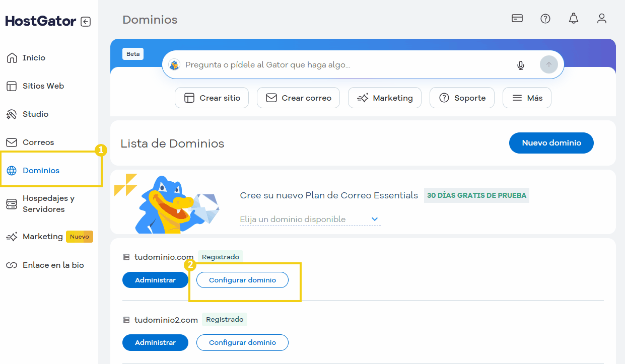Viewport: 625px width, 364px height.
Task: Open the billing credit card icon
Action: [517, 19]
